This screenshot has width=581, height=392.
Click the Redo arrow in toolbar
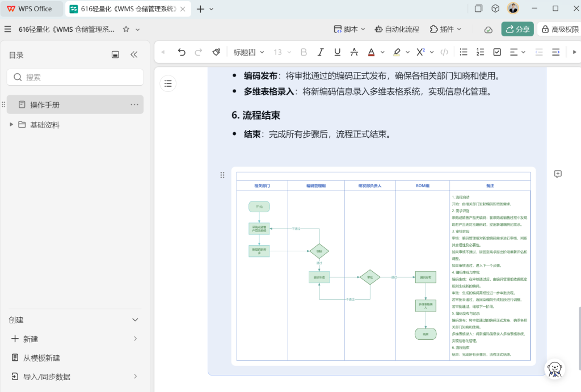199,52
